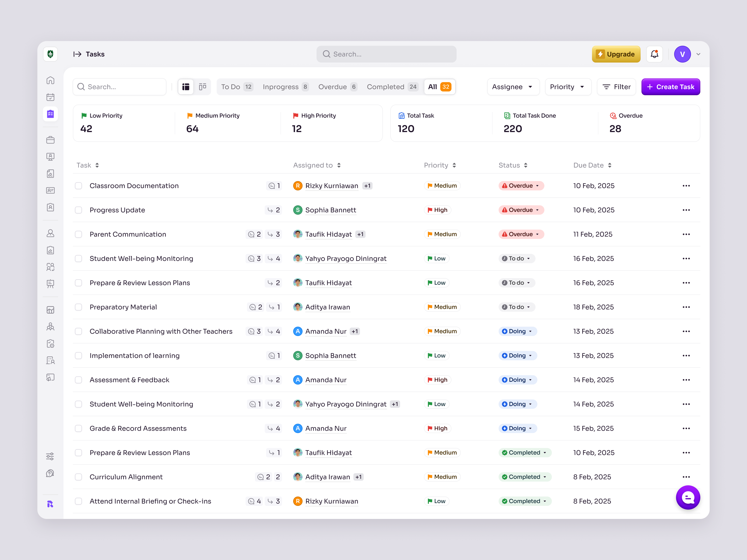Open the help chat icon in the sidebar
Screen dimensions: 747x560
point(50,473)
